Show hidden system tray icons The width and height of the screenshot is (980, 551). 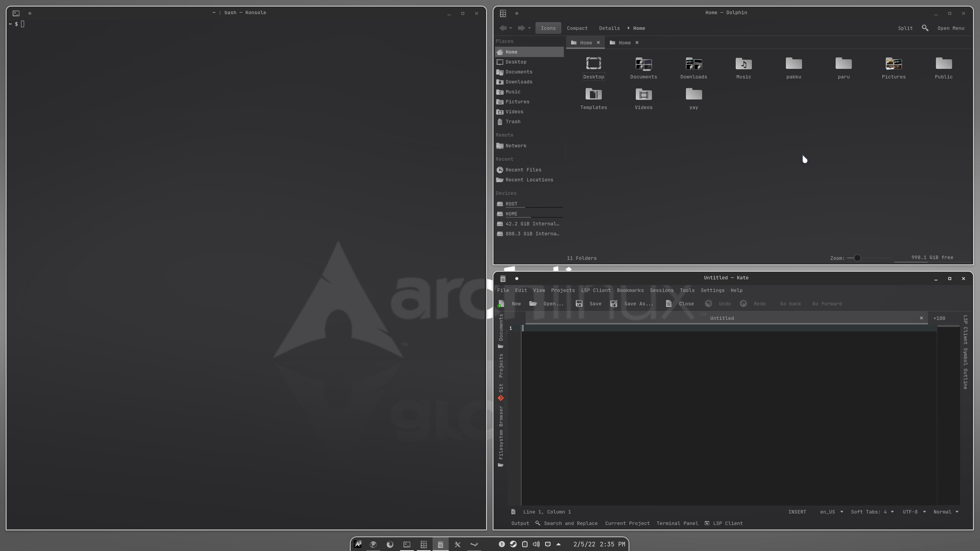coord(559,544)
